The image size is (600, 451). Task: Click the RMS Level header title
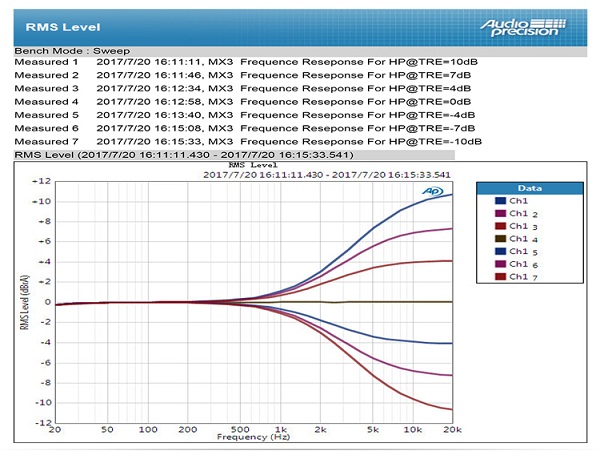63,27
